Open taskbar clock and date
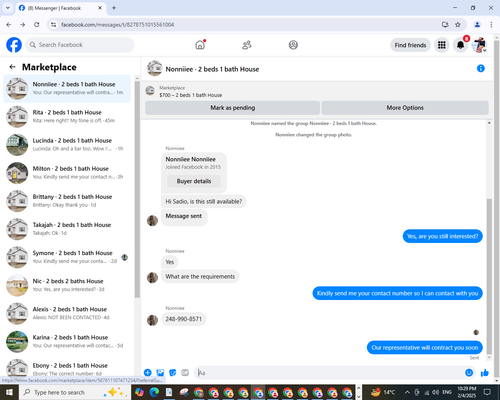This screenshot has width=500, height=400. (x=467, y=392)
